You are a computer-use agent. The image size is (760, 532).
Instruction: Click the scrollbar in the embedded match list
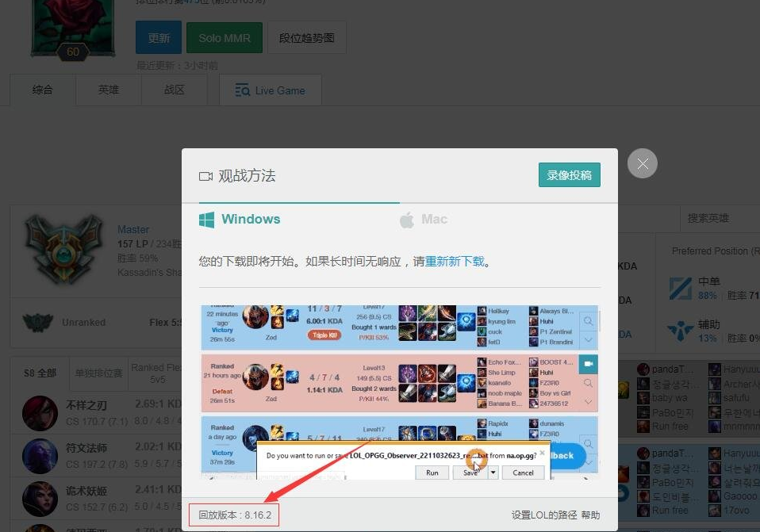[600, 321]
